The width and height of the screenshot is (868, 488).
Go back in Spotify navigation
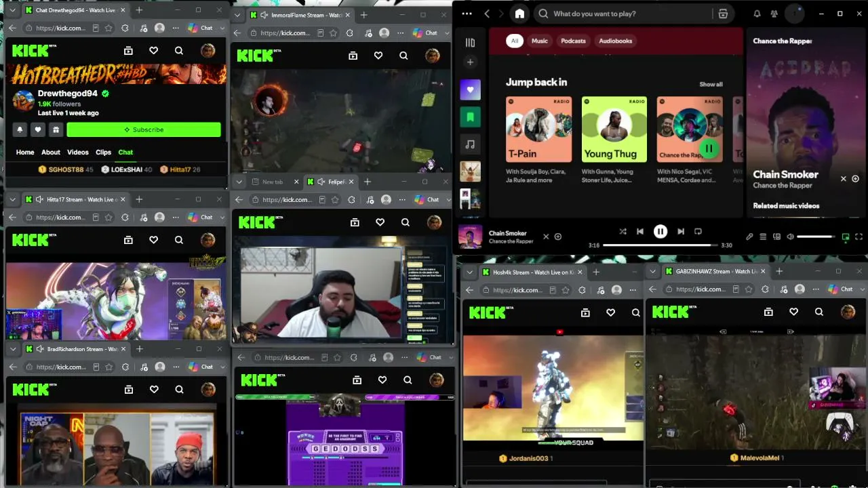tap(487, 14)
